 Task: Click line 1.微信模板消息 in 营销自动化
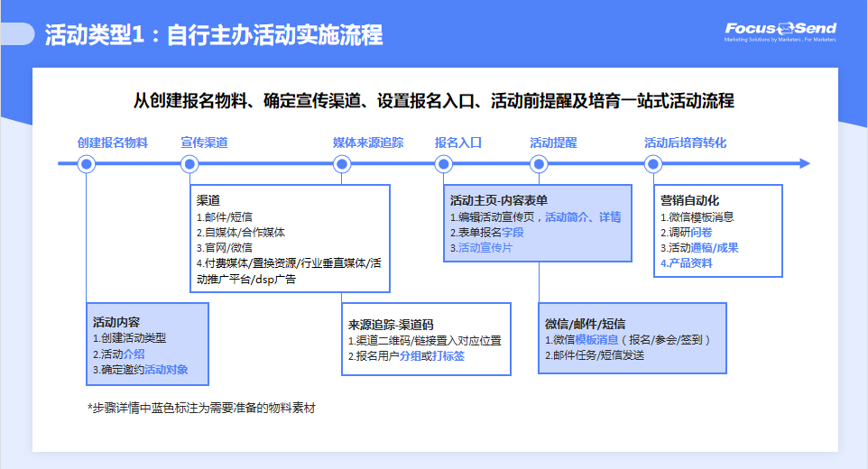coord(697,216)
